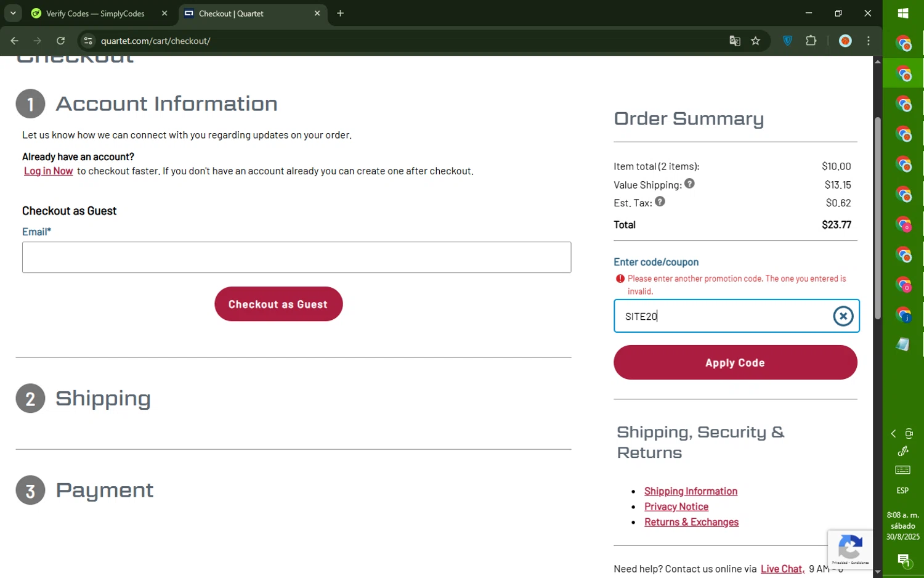924x578 pixels.
Task: Open the notepad app in the taskbar
Action: point(903,344)
